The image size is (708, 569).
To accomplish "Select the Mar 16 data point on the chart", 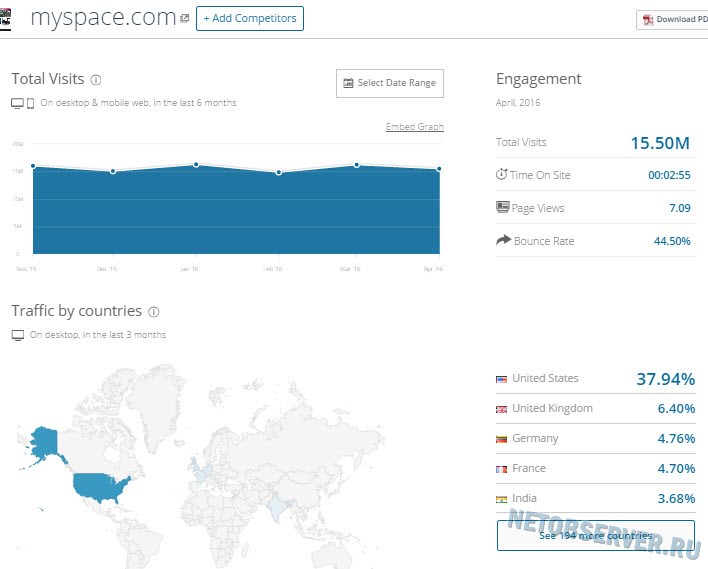I will (x=357, y=165).
